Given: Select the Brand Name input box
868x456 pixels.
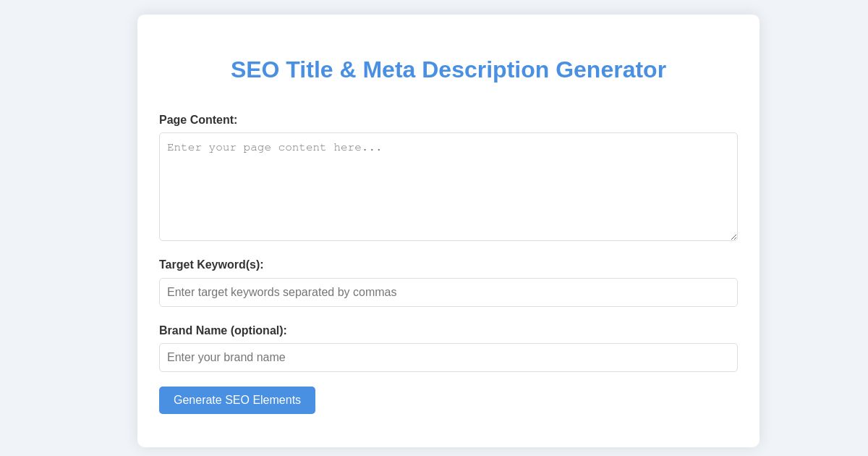Looking at the screenshot, I should [448, 358].
